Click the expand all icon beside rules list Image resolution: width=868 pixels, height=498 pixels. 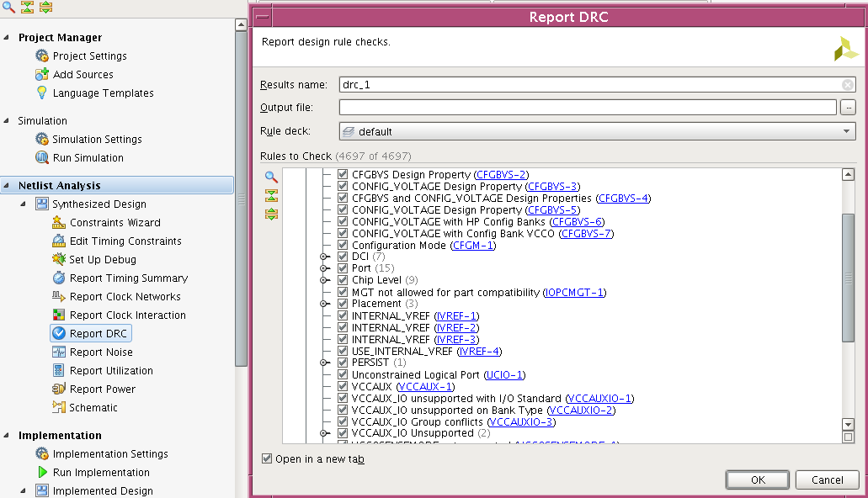tap(271, 215)
